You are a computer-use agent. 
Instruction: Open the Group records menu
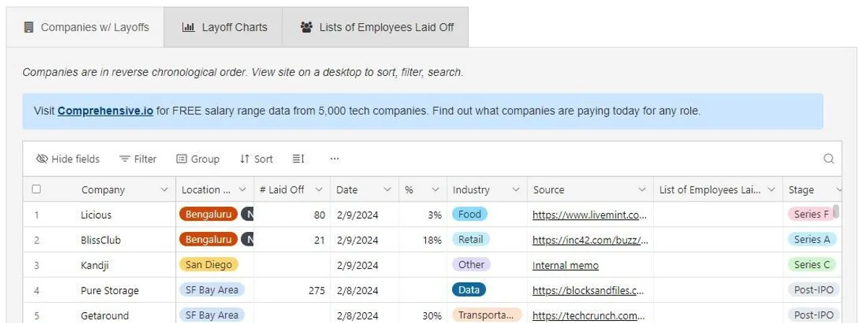[197, 159]
